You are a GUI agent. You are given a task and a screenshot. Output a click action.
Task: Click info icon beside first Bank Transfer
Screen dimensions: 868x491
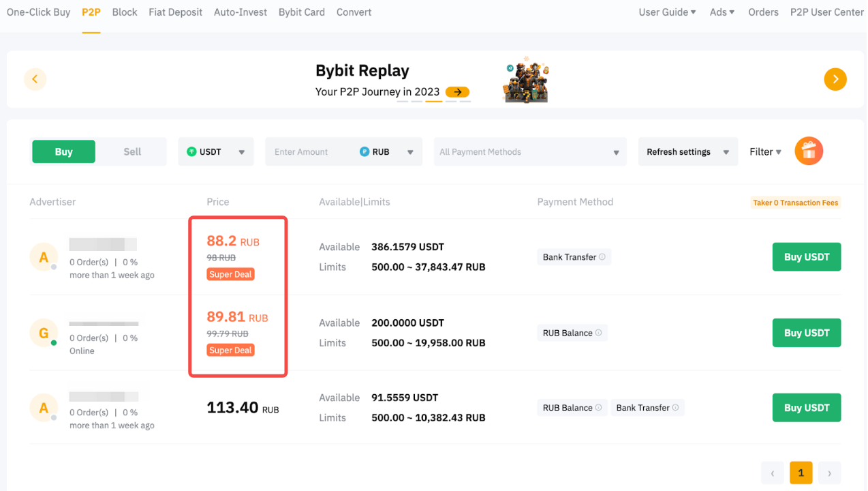tap(602, 257)
